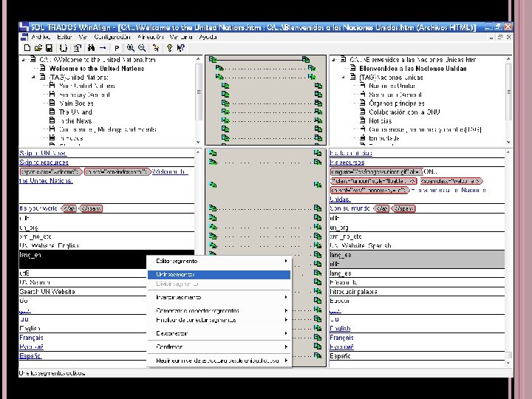Image resolution: width=532 pixels, height=399 pixels.
Task: Collapse the Welcome to the United Nations.htm root node
Action: (24, 60)
